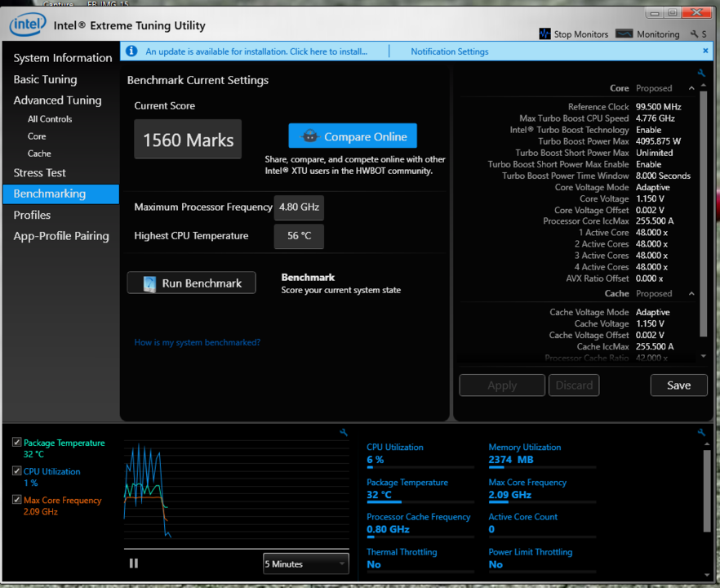Image resolution: width=720 pixels, height=588 pixels.
Task: Open the Profiles section
Action: pyautogui.click(x=32, y=215)
